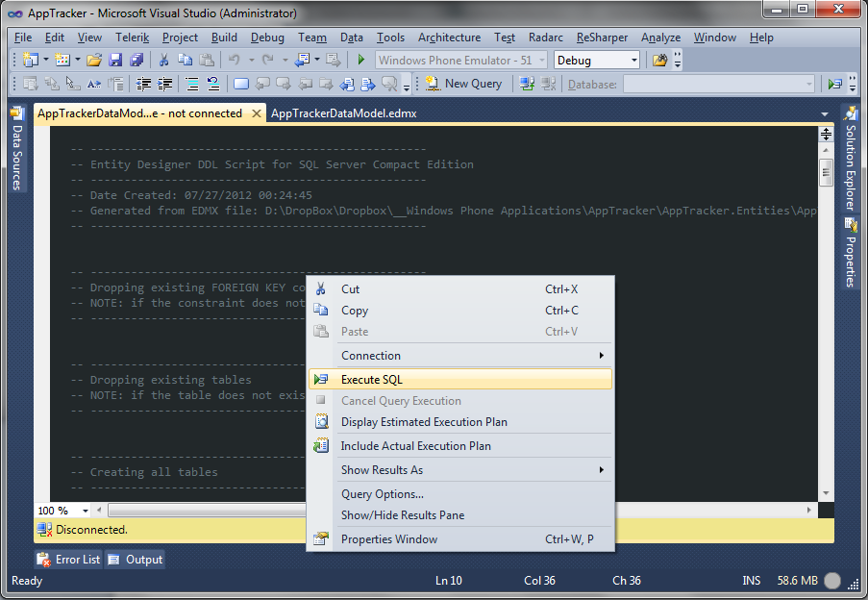The width and height of the screenshot is (868, 600).
Task: Click the green Start Debugging play icon
Action: [x=361, y=60]
